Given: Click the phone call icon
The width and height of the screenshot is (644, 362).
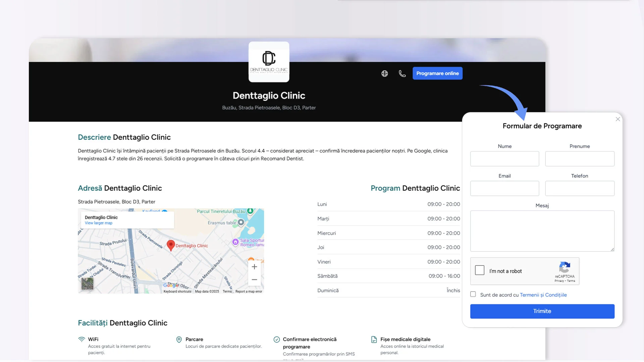Looking at the screenshot, I should (x=402, y=73).
